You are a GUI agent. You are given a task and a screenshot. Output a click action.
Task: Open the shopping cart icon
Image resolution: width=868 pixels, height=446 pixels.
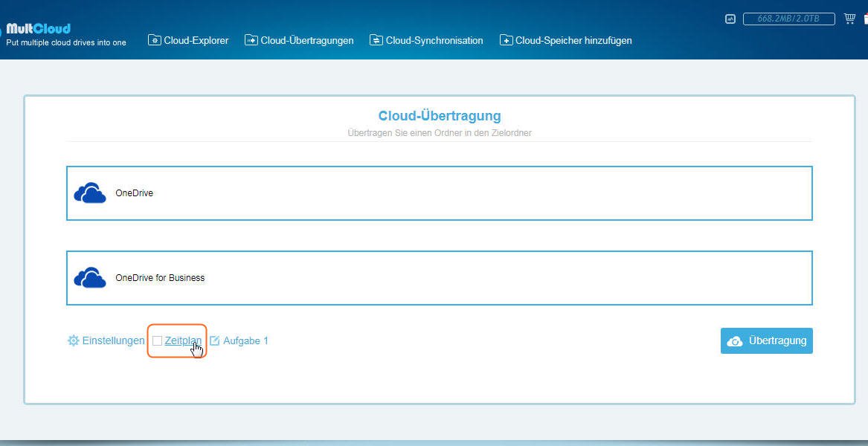(849, 19)
